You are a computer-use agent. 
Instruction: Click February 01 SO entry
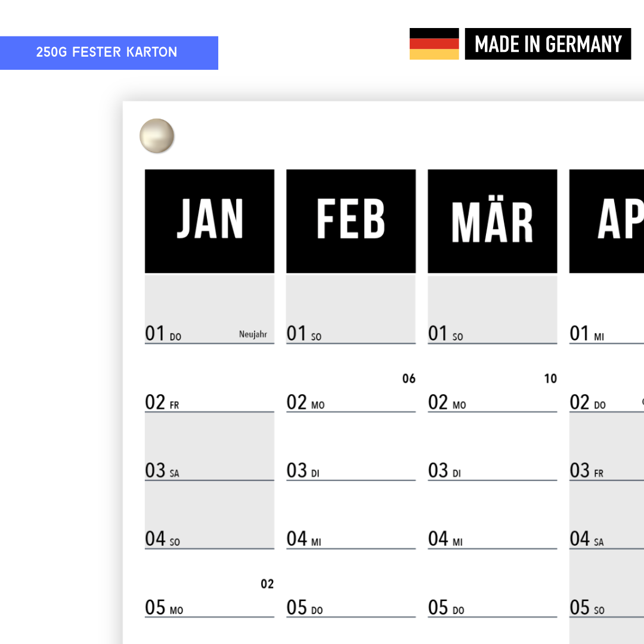pos(351,309)
